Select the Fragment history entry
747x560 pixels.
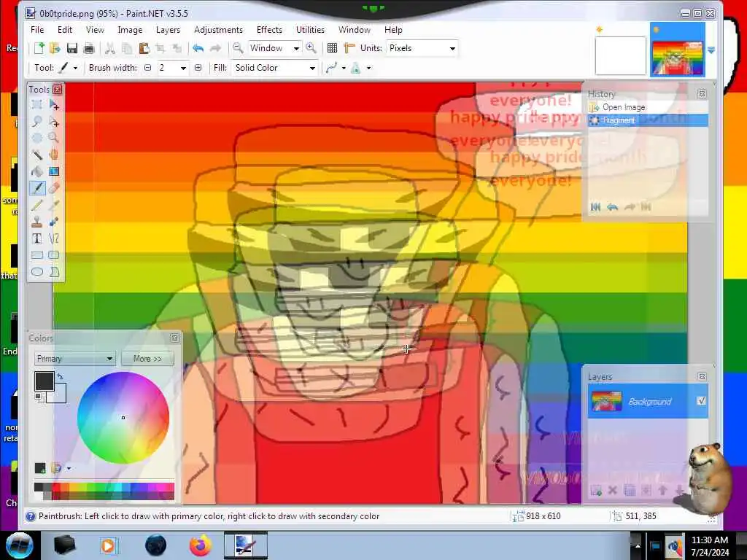coord(648,120)
